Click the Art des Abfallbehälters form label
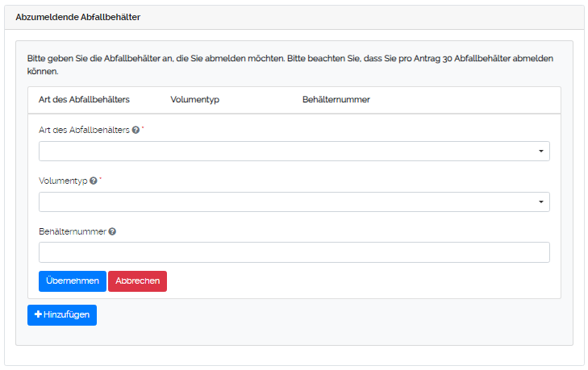Screen dimensions: 588x370 coord(84,130)
